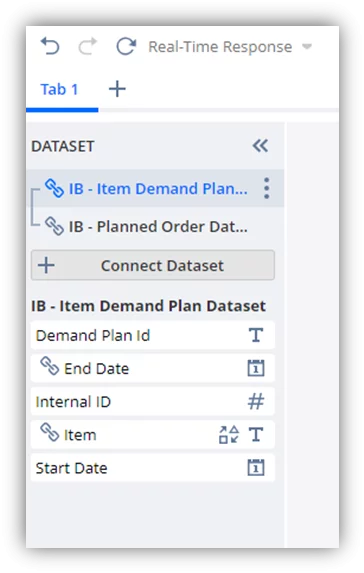
Task: Click the link icon beside IB - Planned Order
Action: click(54, 226)
